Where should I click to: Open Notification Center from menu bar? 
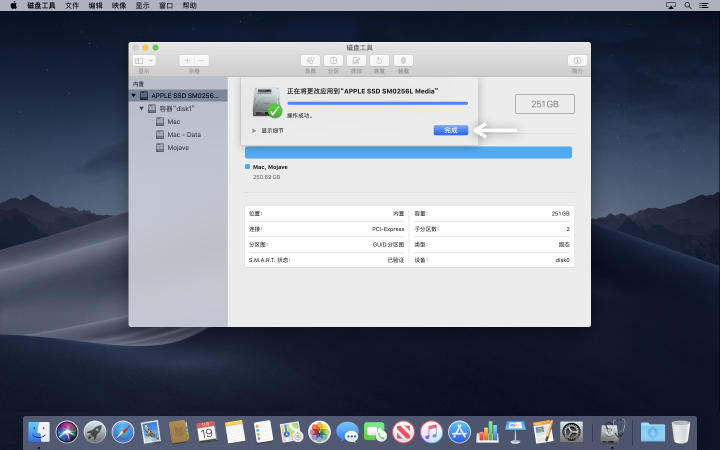[x=703, y=6]
